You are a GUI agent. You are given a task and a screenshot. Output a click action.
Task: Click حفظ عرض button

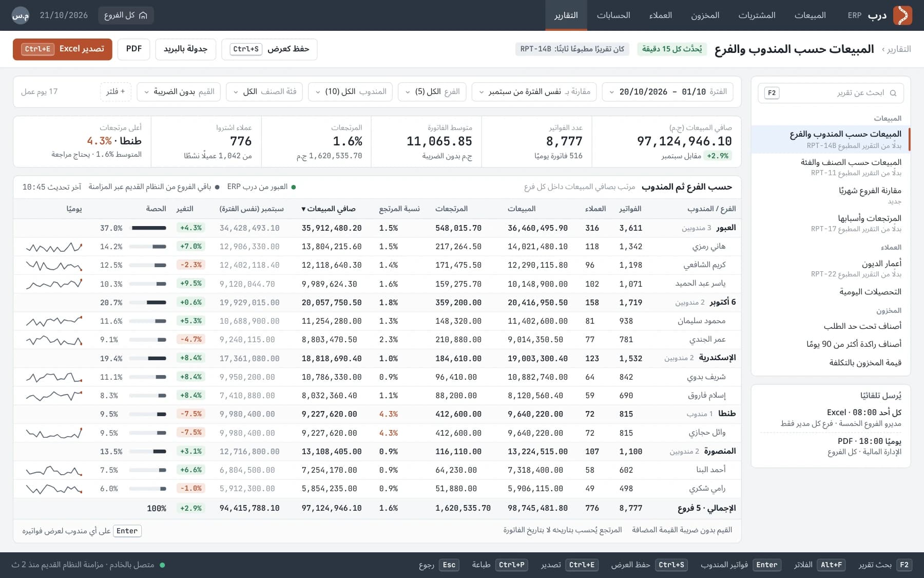269,49
